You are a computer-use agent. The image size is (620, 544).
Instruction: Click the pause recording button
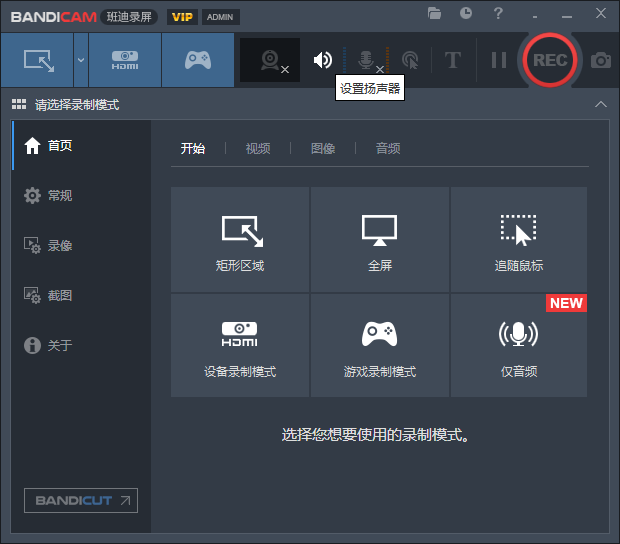pos(499,60)
